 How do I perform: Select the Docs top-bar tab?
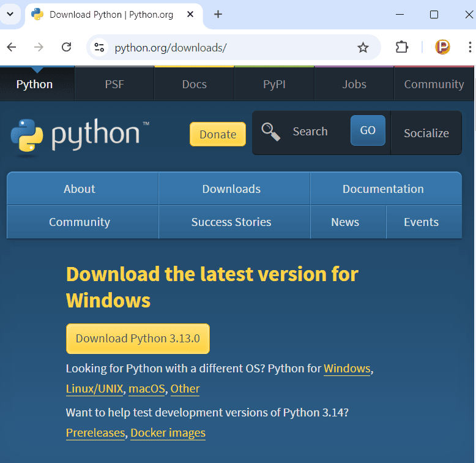tap(195, 84)
